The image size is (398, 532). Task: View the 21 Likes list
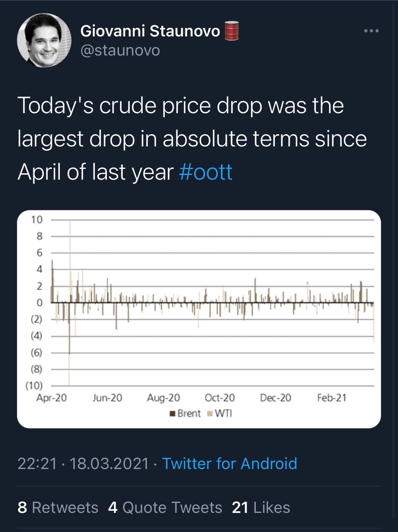[261, 507]
